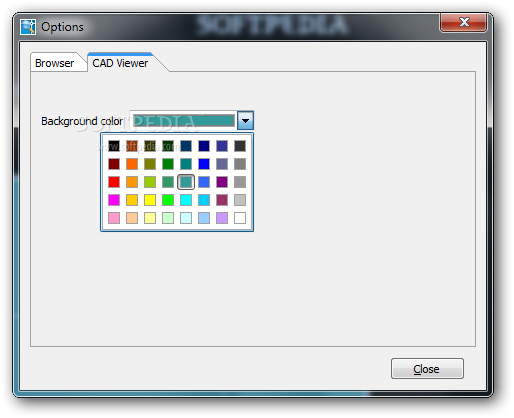Click the Options window title icon
The height and width of the screenshot is (418, 514).
tap(28, 27)
